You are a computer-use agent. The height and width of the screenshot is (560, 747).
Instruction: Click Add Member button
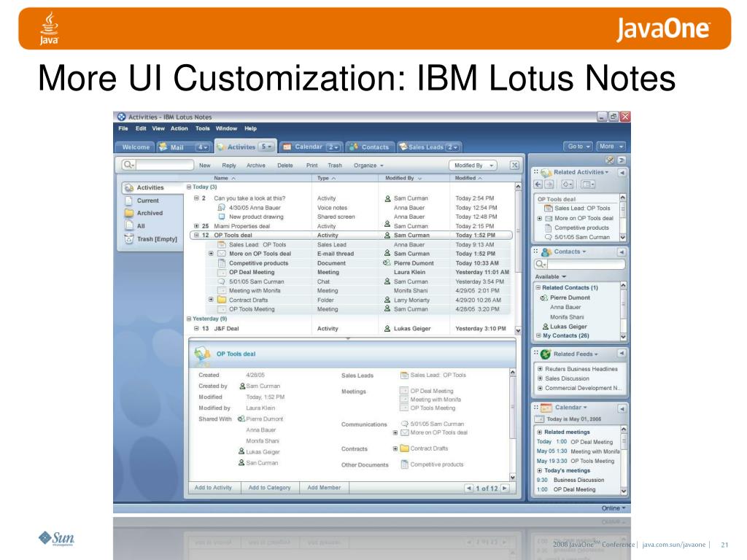coord(324,488)
